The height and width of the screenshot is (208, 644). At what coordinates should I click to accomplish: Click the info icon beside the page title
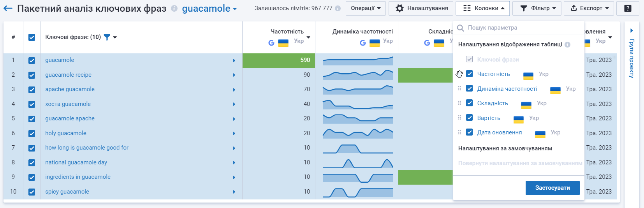tap(174, 9)
